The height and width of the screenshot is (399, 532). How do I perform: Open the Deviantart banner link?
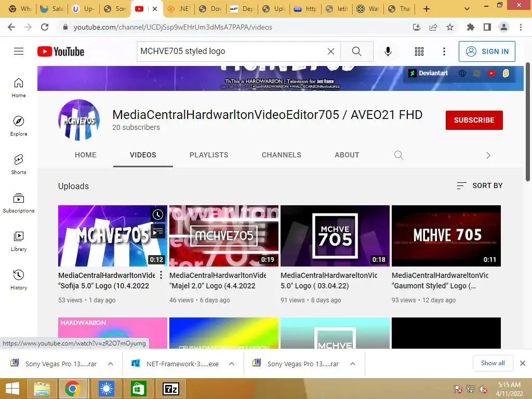pos(429,73)
